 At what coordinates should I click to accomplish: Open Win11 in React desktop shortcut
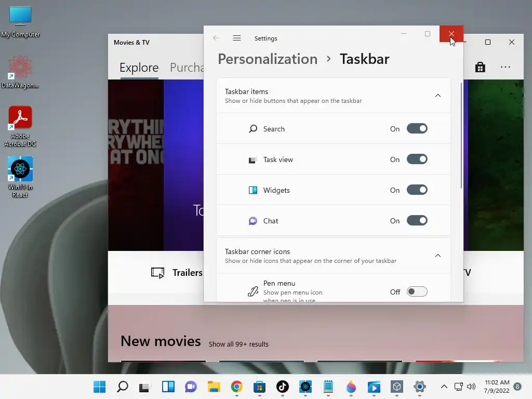[20, 177]
